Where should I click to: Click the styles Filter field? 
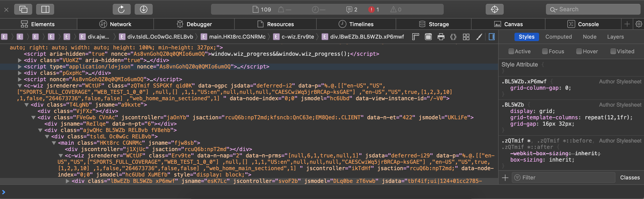pos(563,178)
